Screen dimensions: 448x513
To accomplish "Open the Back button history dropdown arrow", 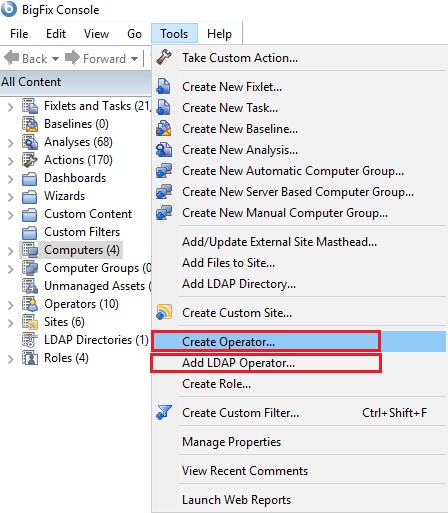I will 55,59.
